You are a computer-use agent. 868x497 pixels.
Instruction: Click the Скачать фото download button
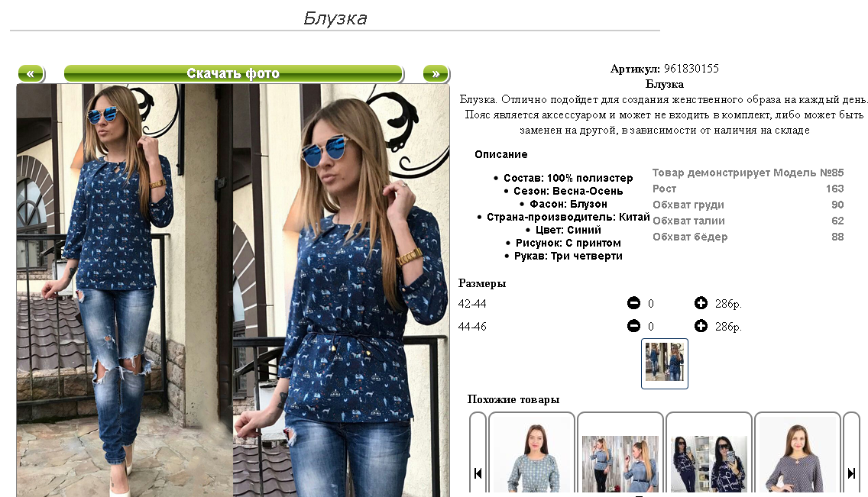(233, 73)
